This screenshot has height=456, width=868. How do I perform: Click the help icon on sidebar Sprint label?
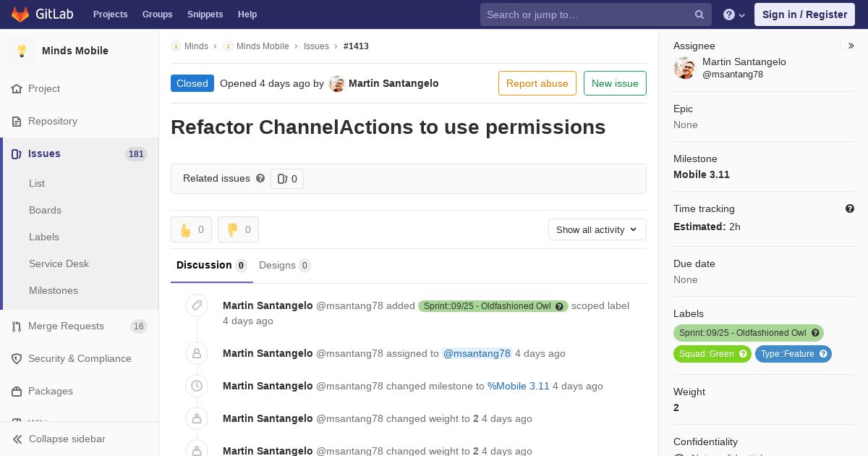click(x=815, y=333)
